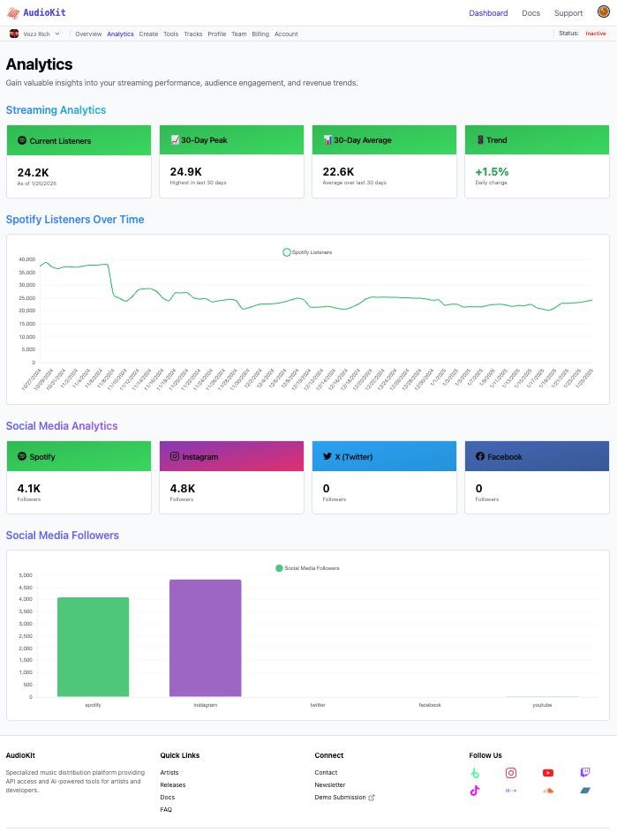Click the Instagram followers card

point(231,477)
